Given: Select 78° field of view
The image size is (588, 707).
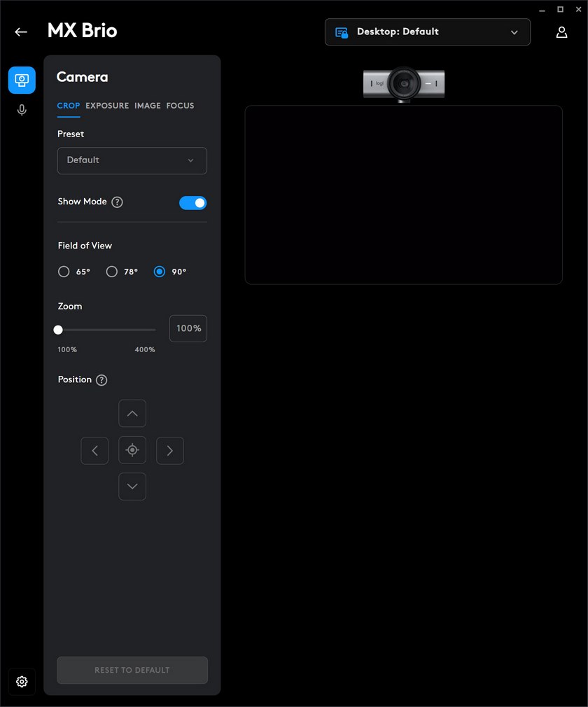Looking at the screenshot, I should coord(112,272).
